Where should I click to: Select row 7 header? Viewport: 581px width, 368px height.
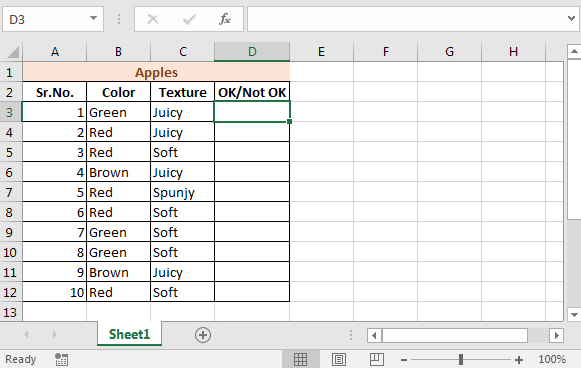10,192
